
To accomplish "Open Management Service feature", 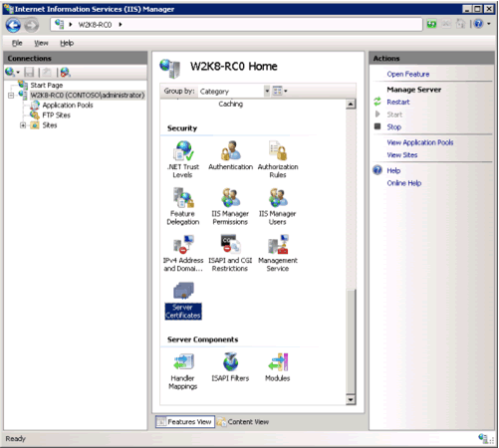I will pyautogui.click(x=278, y=253).
